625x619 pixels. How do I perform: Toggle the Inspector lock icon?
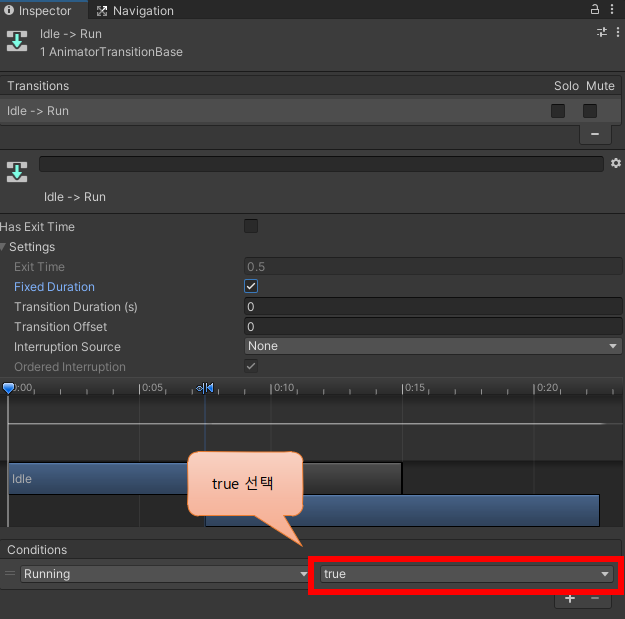tap(594, 9)
